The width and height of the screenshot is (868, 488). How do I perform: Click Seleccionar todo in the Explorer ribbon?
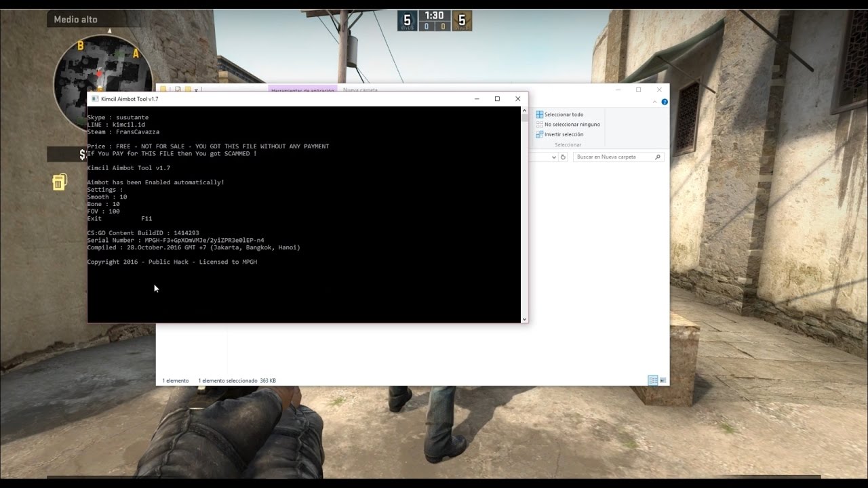tap(564, 115)
